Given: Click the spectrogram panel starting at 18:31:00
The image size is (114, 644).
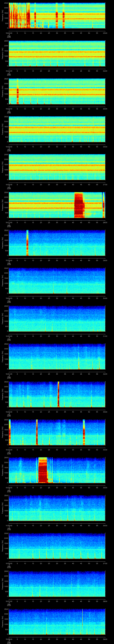Looking at the screenshot, I should point(57,357).
